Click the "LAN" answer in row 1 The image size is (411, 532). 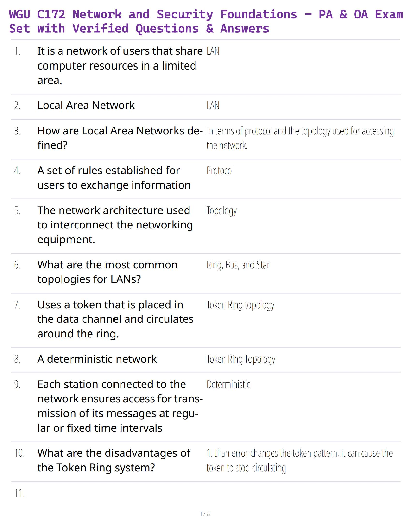[213, 51]
